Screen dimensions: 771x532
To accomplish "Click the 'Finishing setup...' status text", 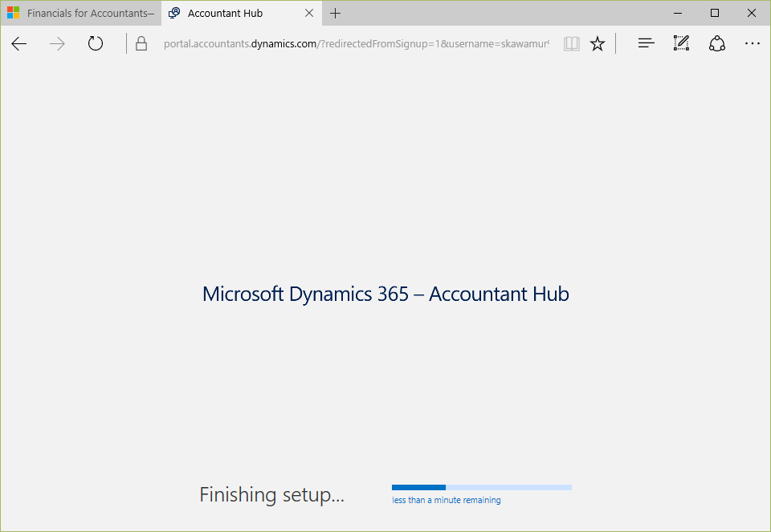I will tap(272, 494).
